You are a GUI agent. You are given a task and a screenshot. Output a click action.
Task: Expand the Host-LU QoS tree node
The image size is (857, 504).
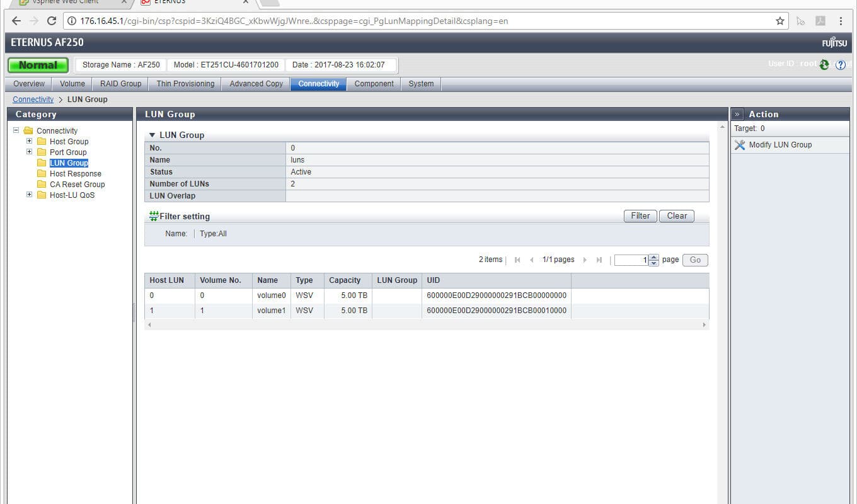coord(29,195)
